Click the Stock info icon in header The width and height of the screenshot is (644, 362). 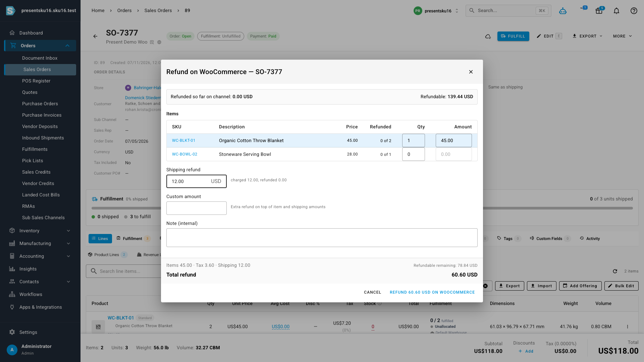pos(380,304)
